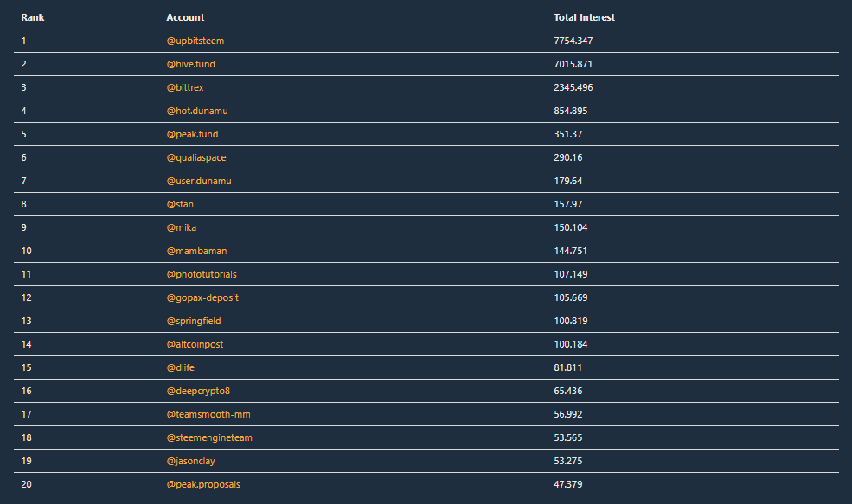This screenshot has height=504, width=852.
Task: Click the Account column header
Action: [185, 17]
